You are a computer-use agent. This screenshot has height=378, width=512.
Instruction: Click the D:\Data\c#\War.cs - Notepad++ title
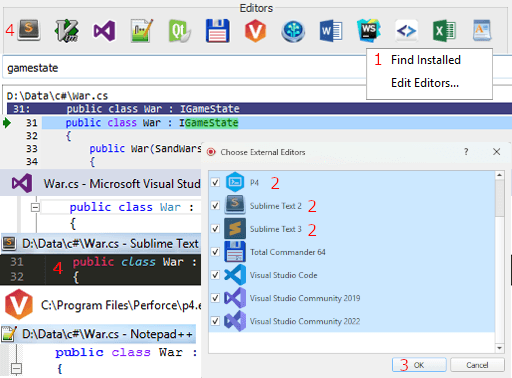pos(107,334)
